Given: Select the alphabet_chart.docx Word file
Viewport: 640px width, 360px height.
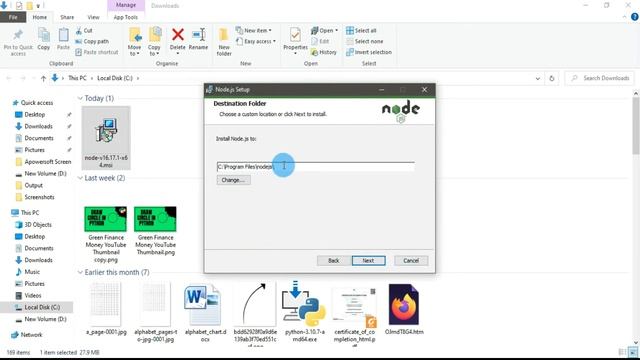Looking at the screenshot, I should click(x=205, y=312).
